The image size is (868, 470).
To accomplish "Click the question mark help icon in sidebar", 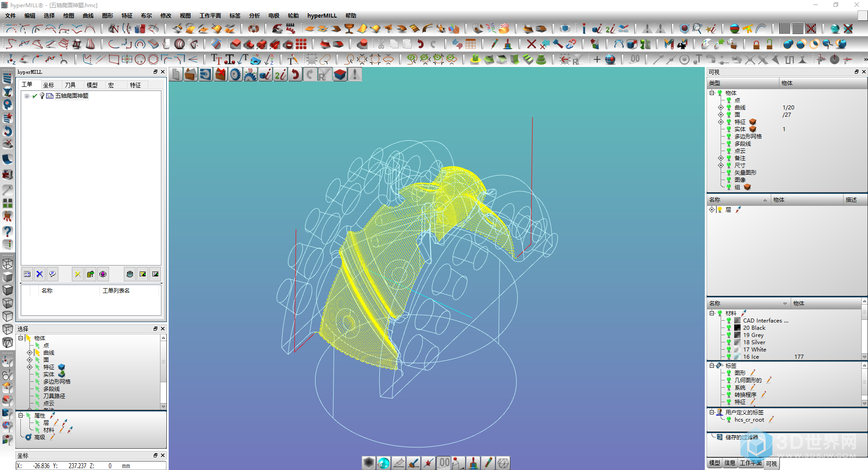I will pos(7,231).
